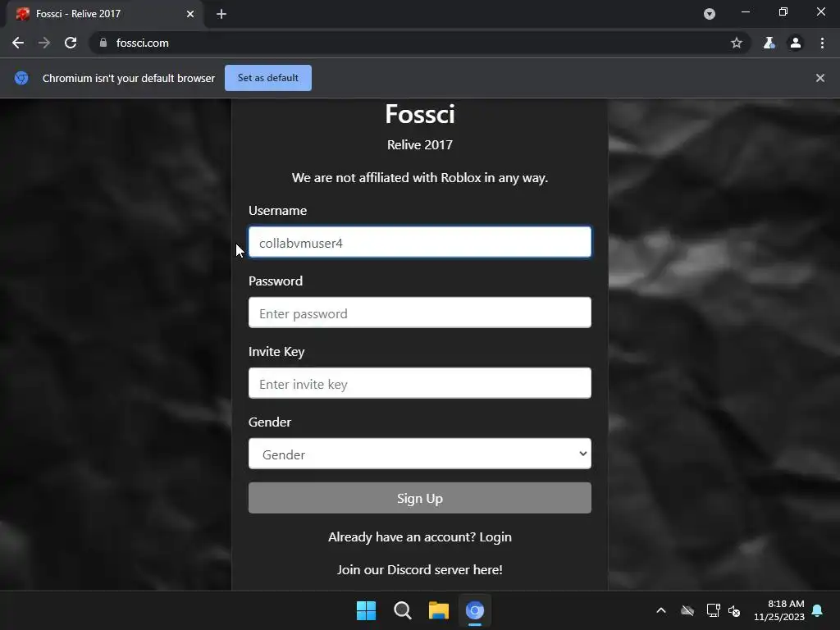Screen dimensions: 840x630
Task: Minimize the Chromium window
Action: (x=745, y=11)
